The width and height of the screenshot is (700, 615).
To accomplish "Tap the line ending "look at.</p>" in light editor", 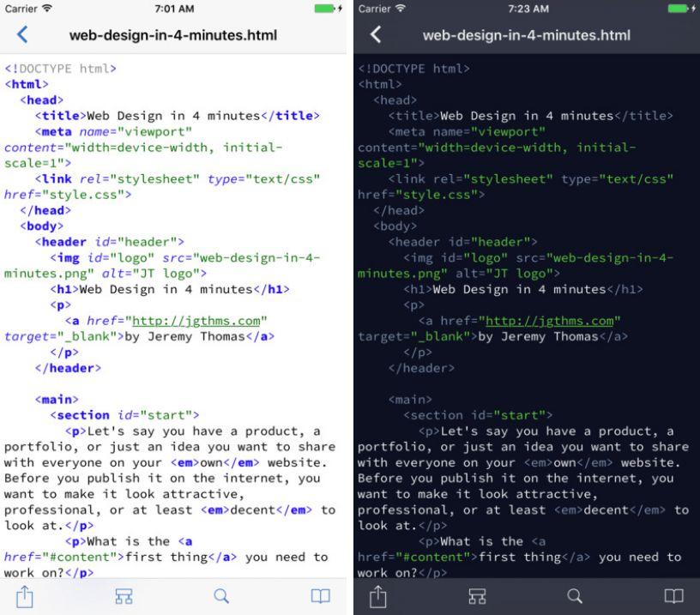I will 49,526.
